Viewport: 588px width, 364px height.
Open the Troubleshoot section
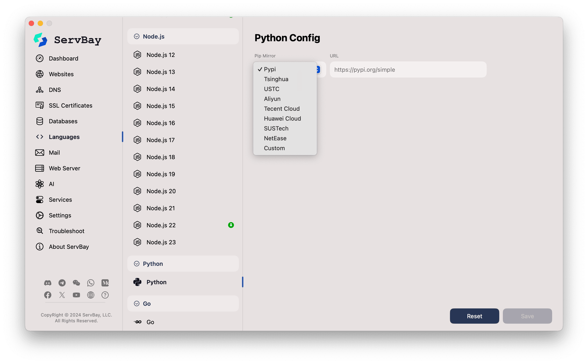click(x=66, y=231)
